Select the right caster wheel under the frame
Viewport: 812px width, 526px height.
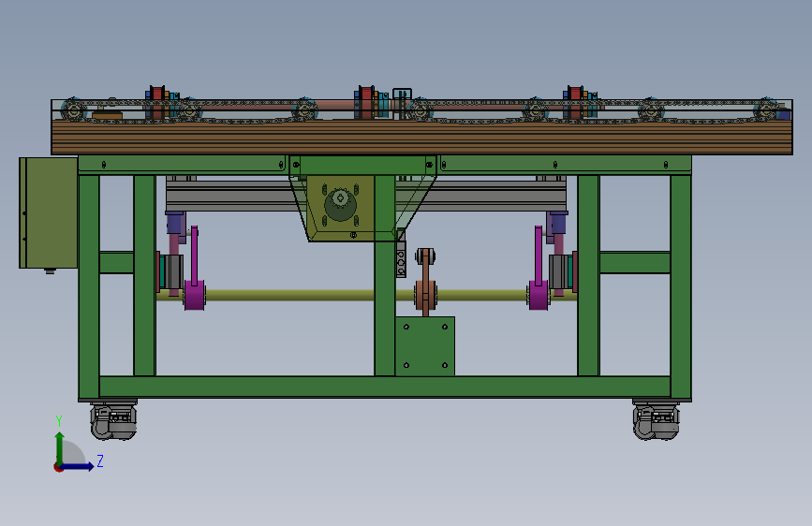tap(657, 421)
